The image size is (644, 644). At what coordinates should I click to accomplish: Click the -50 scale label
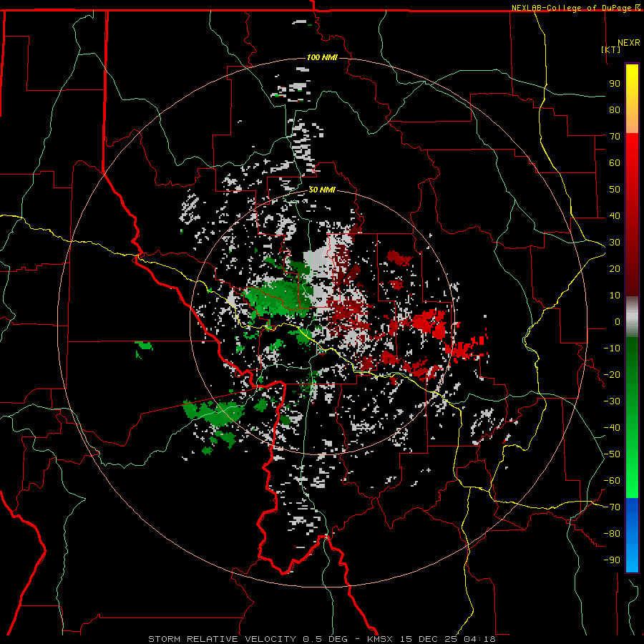click(x=612, y=454)
